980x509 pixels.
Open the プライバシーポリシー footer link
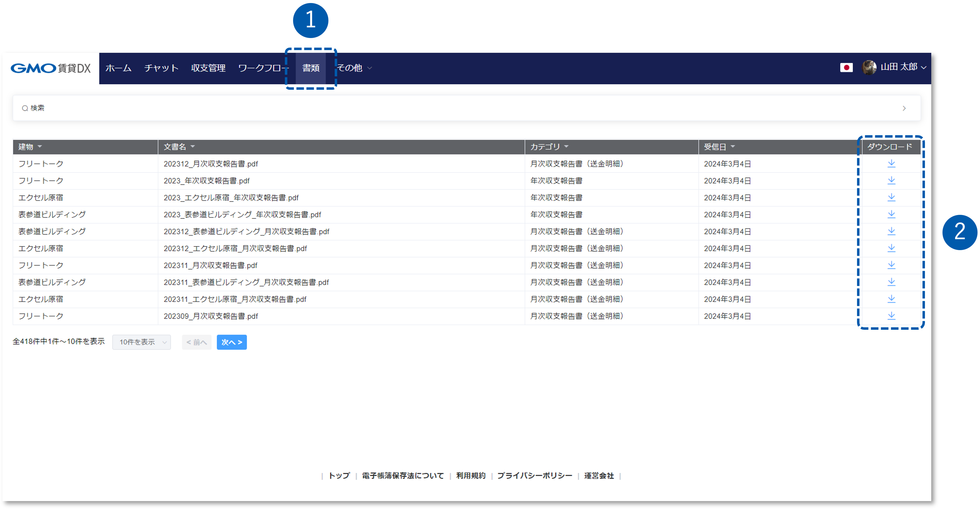pyautogui.click(x=535, y=476)
